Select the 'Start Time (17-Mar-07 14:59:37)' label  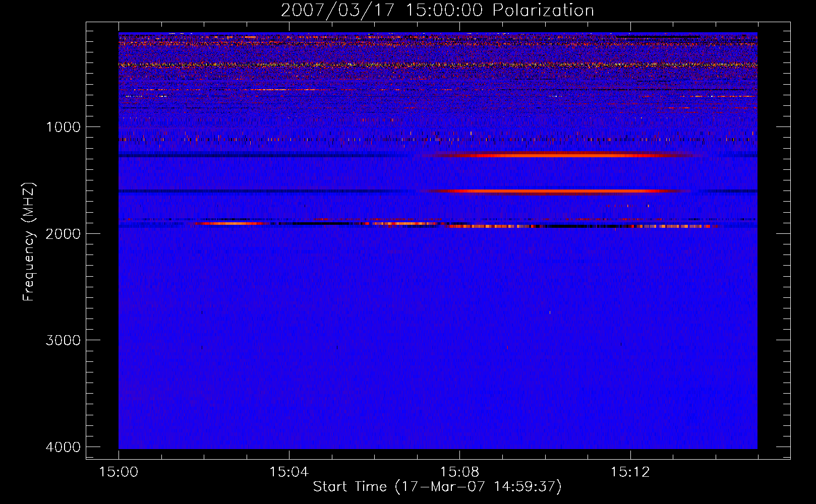tap(437, 487)
